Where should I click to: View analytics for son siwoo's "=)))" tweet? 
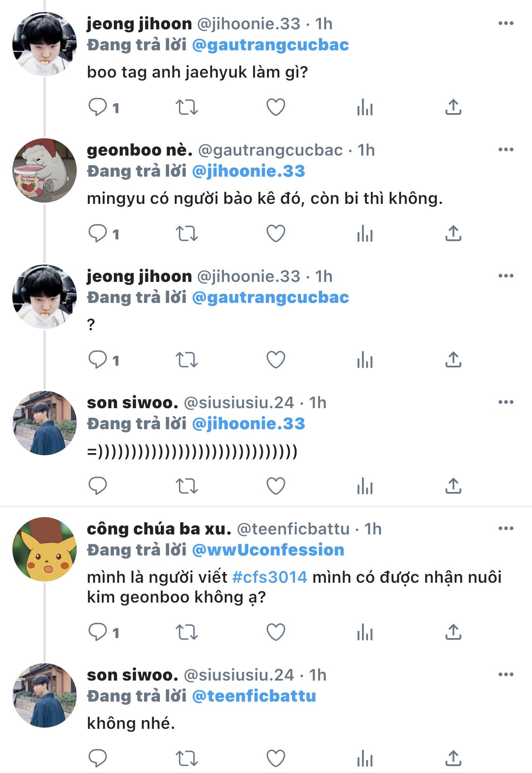click(x=365, y=486)
